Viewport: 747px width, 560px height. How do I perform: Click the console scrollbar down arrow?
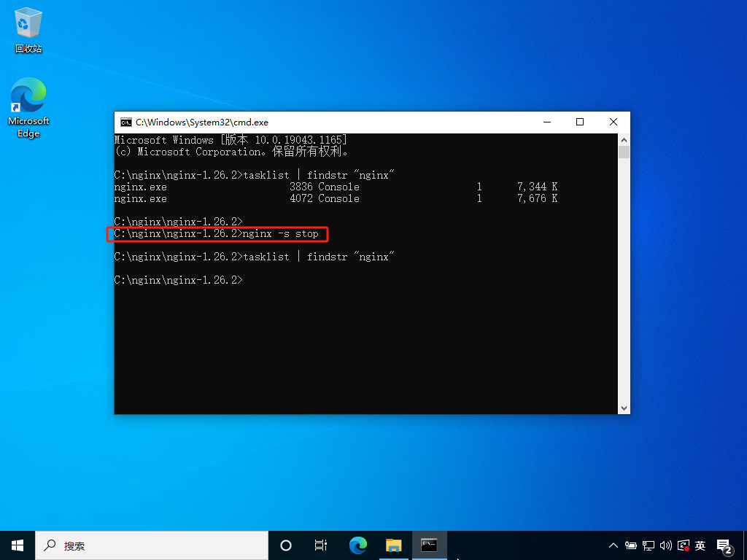point(624,408)
